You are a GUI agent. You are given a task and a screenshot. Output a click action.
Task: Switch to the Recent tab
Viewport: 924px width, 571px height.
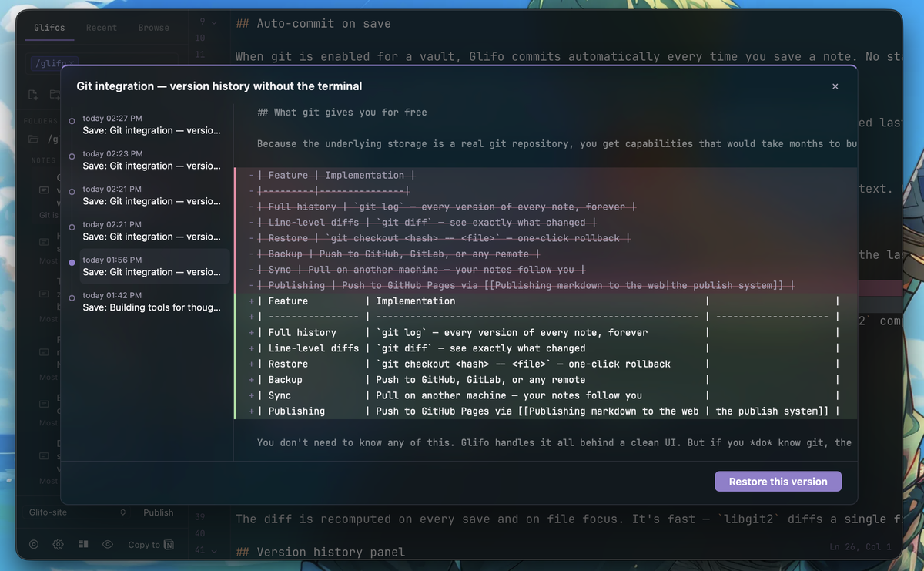(x=102, y=28)
